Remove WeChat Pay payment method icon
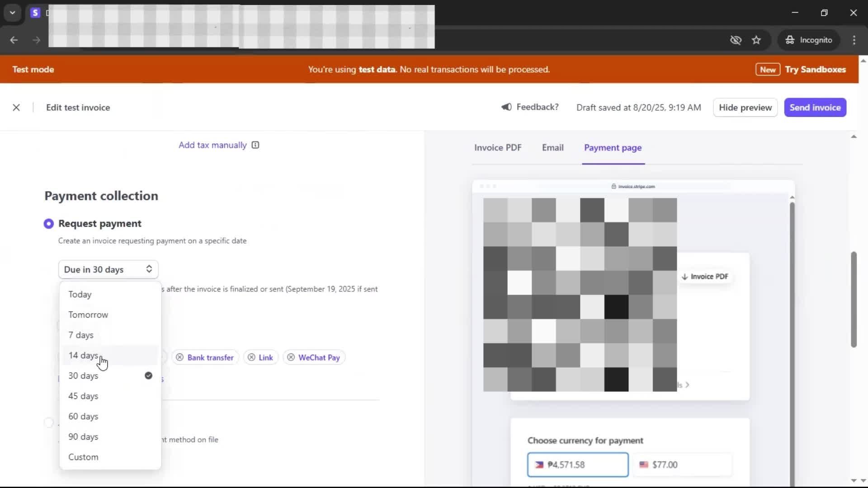Viewport: 868px width, 488px height. tap(291, 357)
